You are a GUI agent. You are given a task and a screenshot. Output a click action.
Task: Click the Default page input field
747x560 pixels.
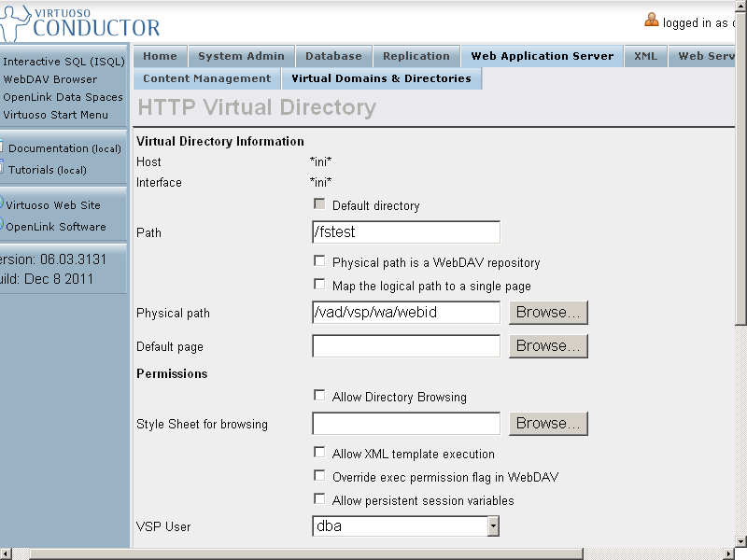[406, 345]
